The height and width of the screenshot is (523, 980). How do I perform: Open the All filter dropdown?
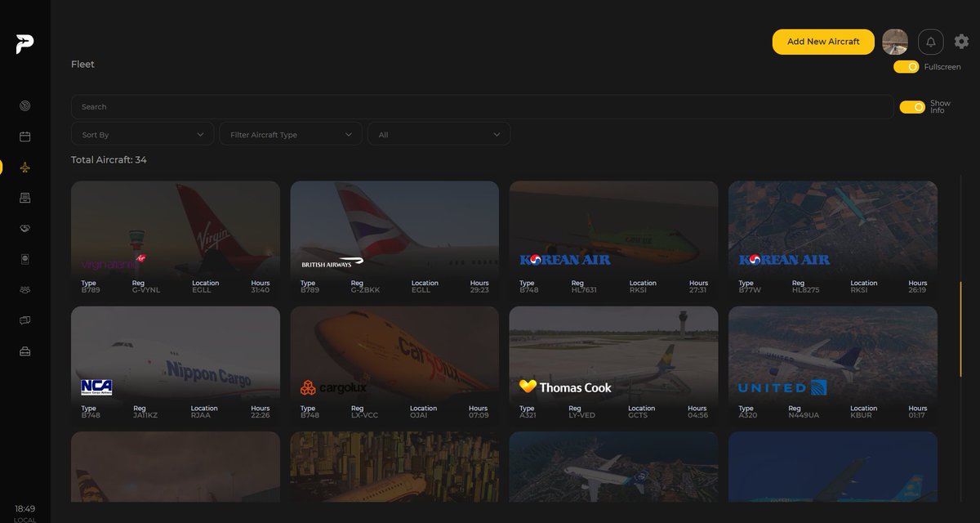tap(439, 133)
